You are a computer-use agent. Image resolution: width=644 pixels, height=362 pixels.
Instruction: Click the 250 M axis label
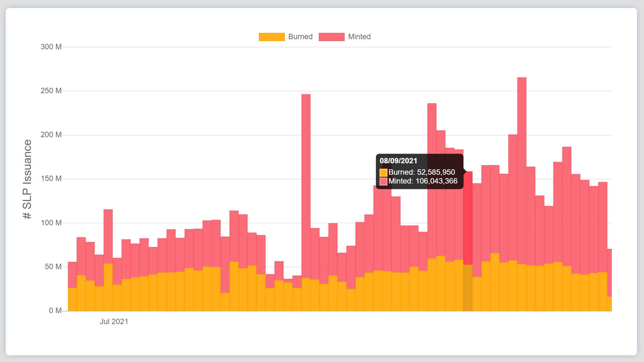coord(51,91)
